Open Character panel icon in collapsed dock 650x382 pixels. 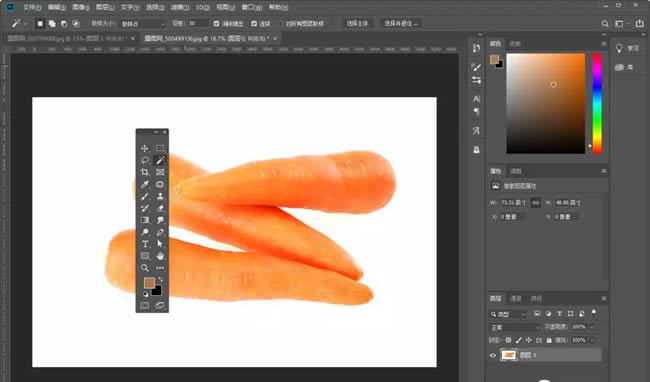[x=476, y=99]
